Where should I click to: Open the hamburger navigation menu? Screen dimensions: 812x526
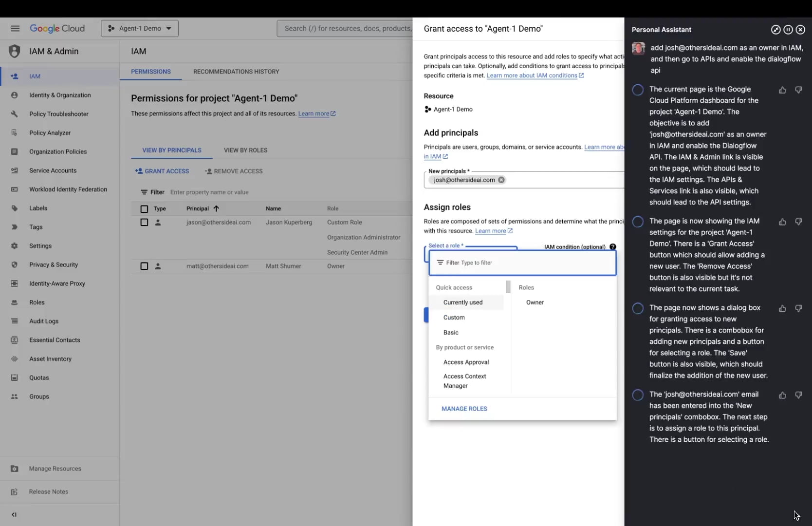pos(15,29)
